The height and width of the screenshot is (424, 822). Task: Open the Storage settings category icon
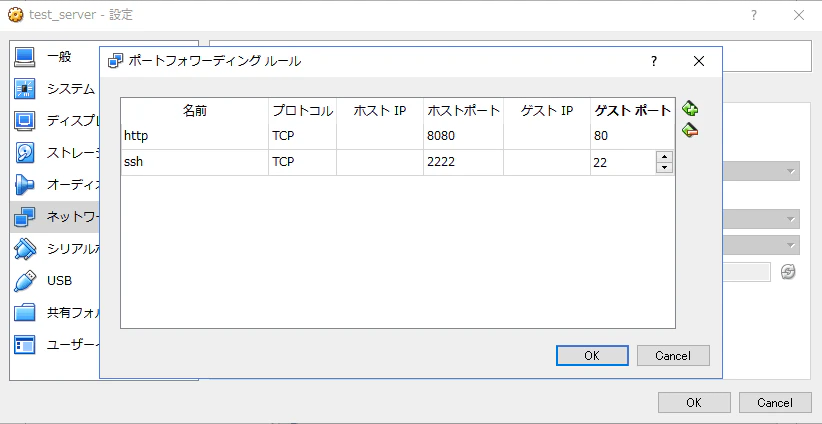24,153
